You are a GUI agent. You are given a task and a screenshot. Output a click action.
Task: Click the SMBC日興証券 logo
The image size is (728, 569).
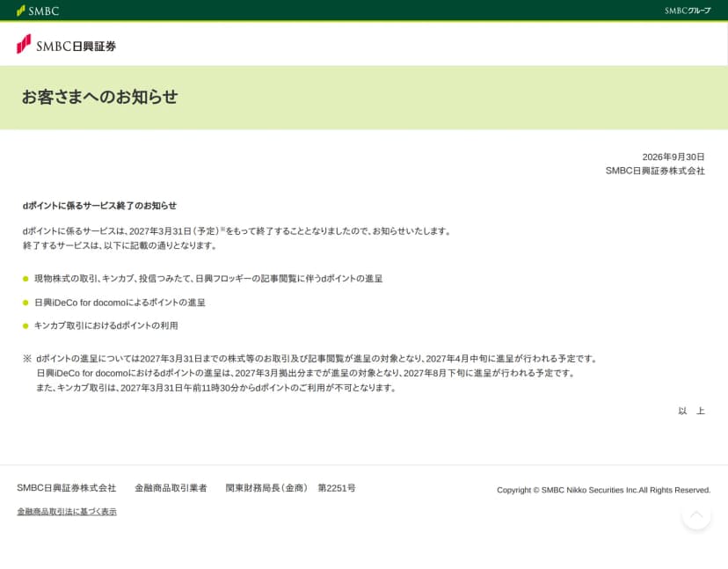(x=66, y=45)
